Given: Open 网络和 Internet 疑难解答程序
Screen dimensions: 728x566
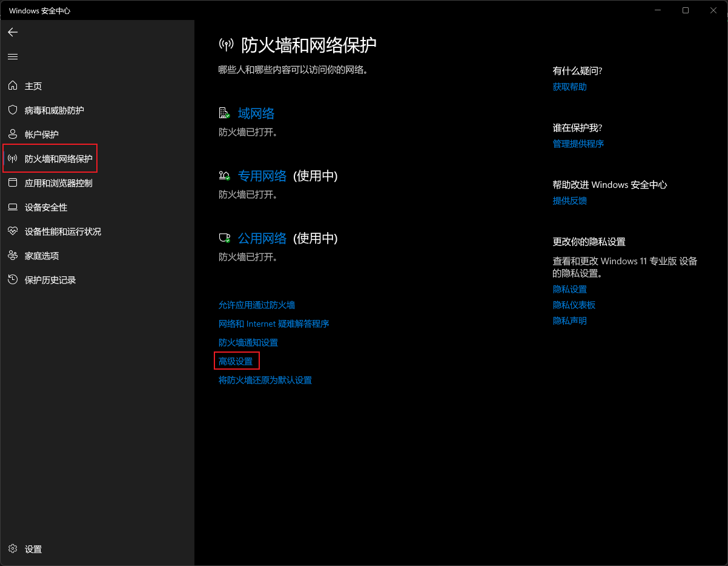Looking at the screenshot, I should 274,324.
